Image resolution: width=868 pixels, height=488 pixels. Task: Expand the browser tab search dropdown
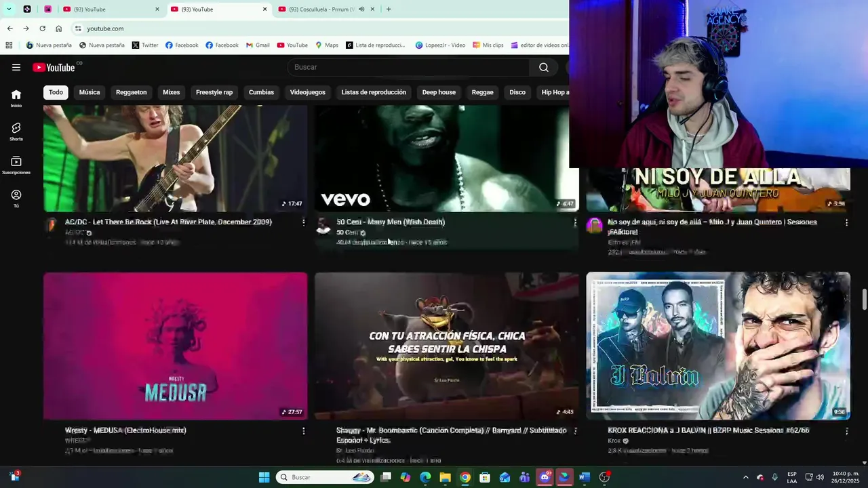[x=9, y=9]
